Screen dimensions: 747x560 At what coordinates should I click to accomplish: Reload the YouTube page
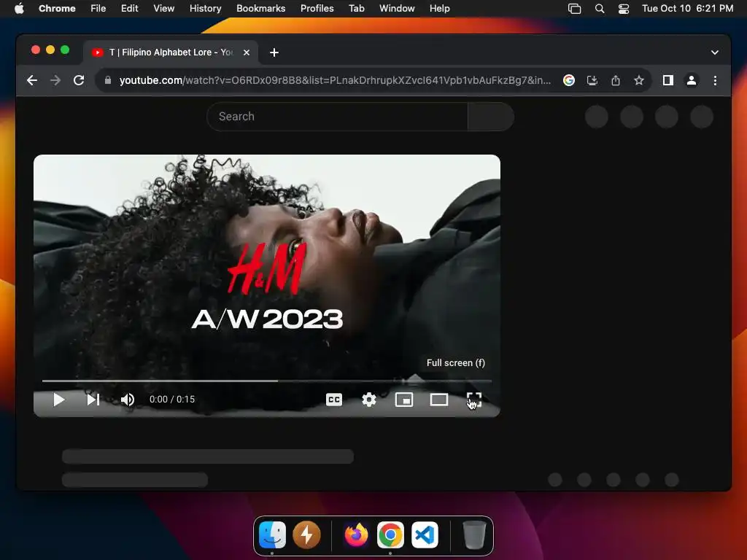coord(79,80)
